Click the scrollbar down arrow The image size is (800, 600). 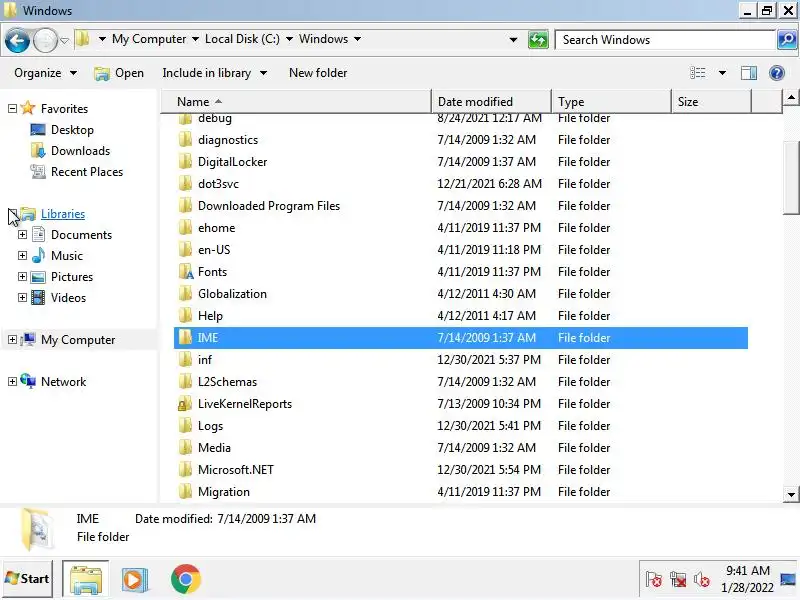(x=791, y=494)
